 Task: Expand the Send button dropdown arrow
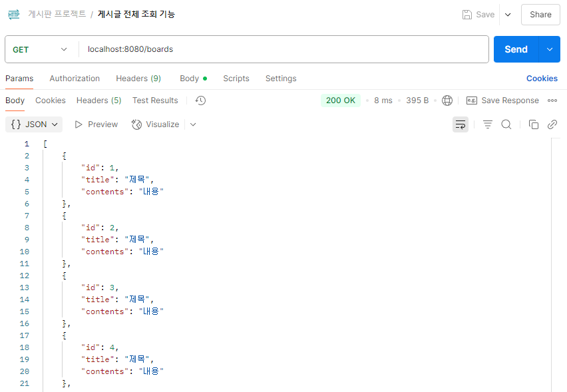click(x=549, y=49)
